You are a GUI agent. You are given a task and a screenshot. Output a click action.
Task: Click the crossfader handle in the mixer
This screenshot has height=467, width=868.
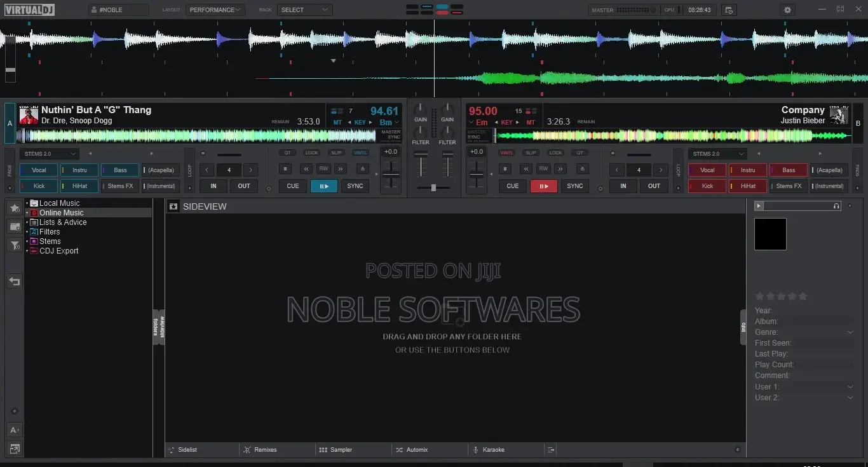click(x=433, y=188)
